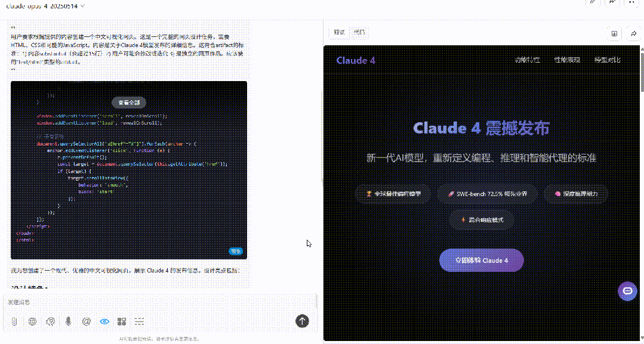644x344 pixels.
Task: Click the 我为您创建了一个现代 summary sentence
Action: pos(125,271)
